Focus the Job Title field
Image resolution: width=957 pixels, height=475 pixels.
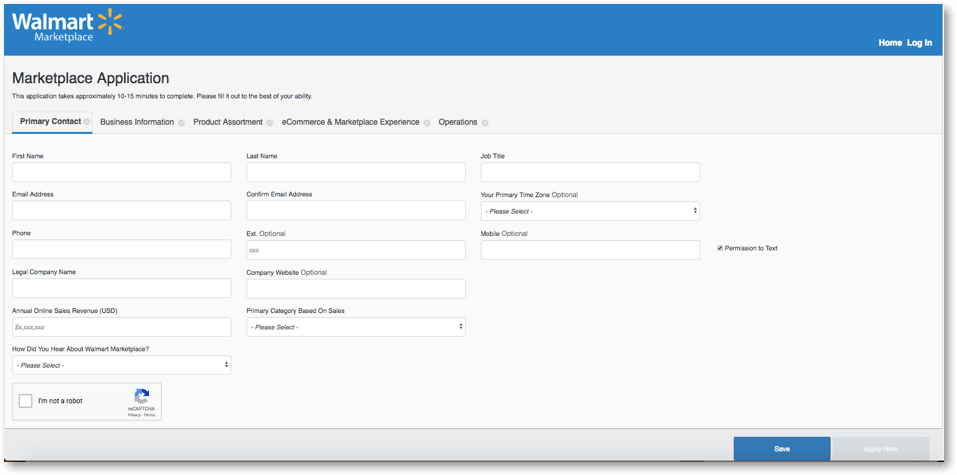coord(590,172)
